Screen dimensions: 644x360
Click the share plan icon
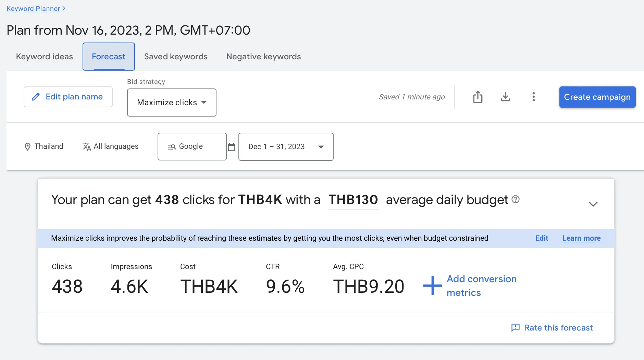(x=478, y=97)
